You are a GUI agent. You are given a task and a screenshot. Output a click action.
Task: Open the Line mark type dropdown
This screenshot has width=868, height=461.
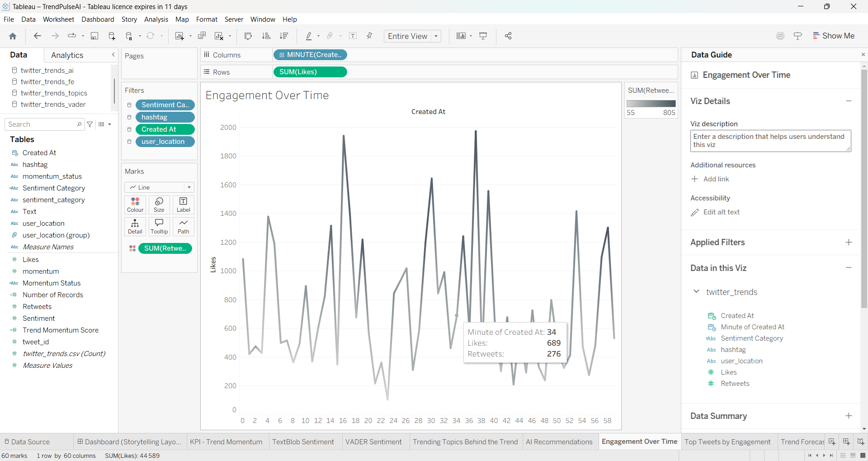click(x=159, y=187)
